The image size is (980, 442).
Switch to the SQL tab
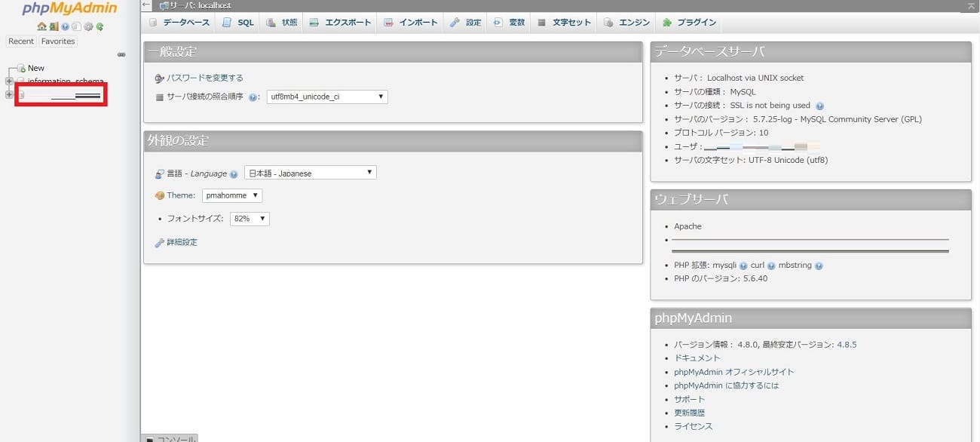coord(238,23)
